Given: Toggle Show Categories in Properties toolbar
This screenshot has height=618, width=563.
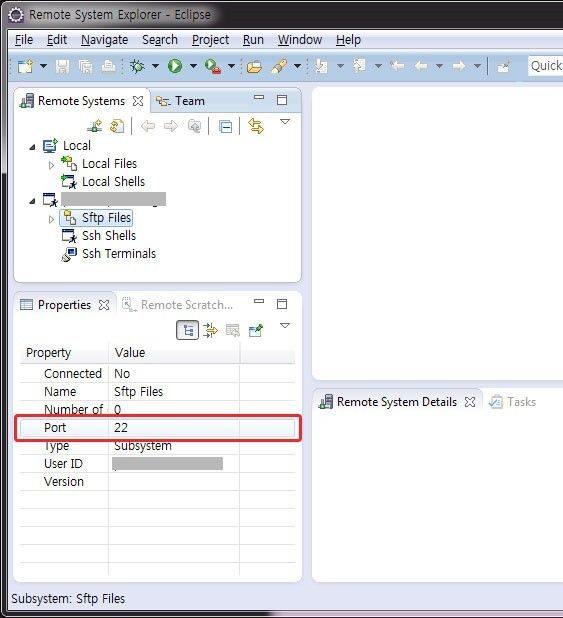Looking at the screenshot, I should coord(187,330).
